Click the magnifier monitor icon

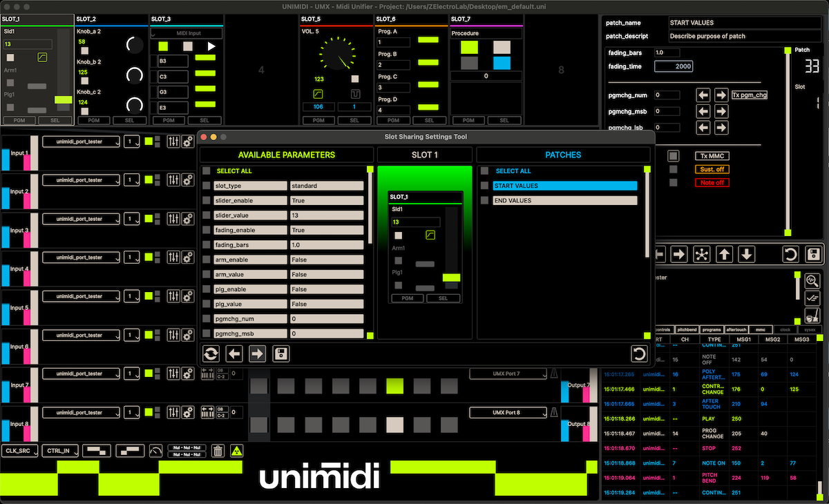pos(813,280)
